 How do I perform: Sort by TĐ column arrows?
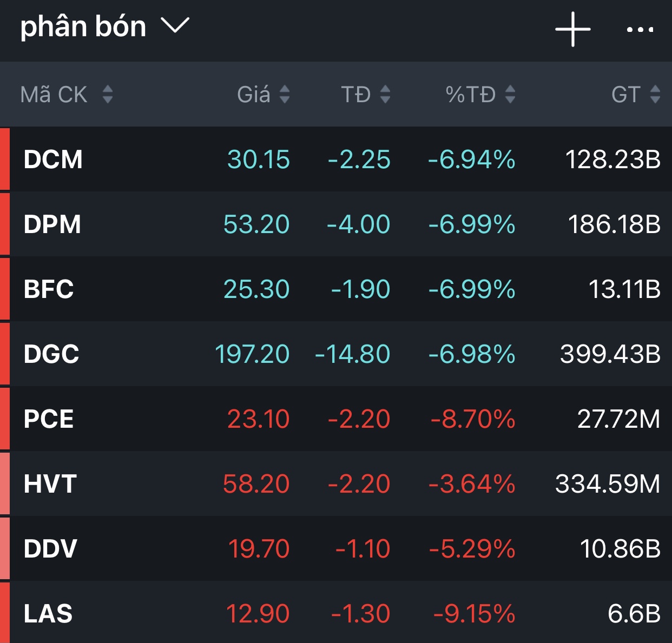click(x=385, y=95)
